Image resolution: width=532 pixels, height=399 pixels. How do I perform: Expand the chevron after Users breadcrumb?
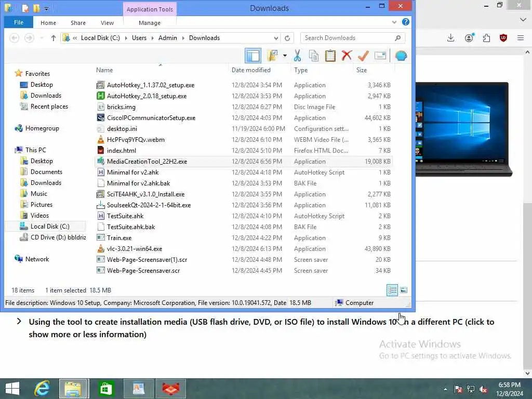tap(152, 38)
